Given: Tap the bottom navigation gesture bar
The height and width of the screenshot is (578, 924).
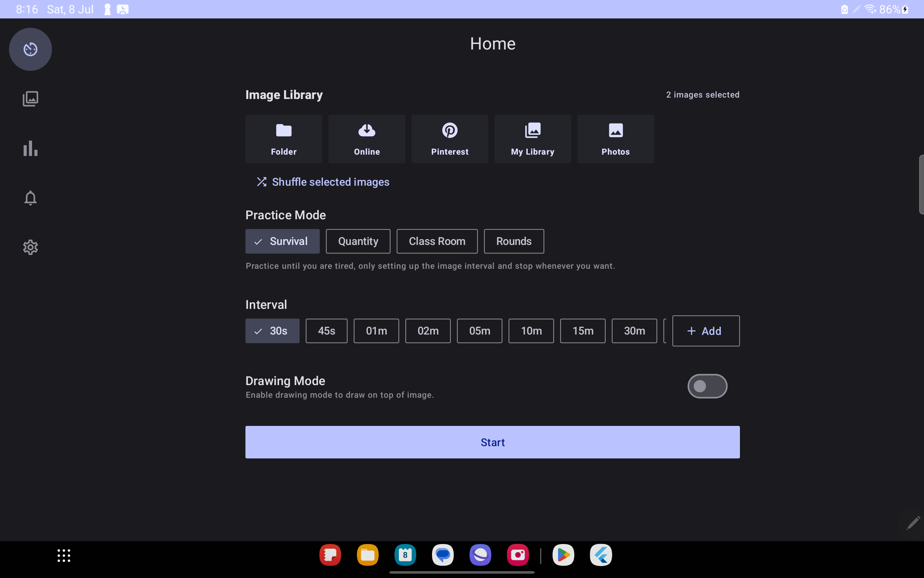Looking at the screenshot, I should pyautogui.click(x=462, y=572).
